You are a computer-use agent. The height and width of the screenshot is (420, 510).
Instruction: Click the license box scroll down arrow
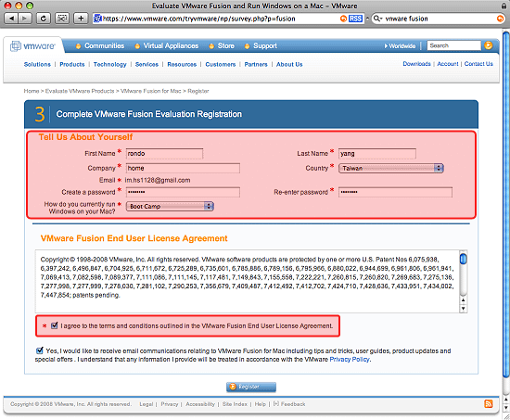click(x=463, y=309)
